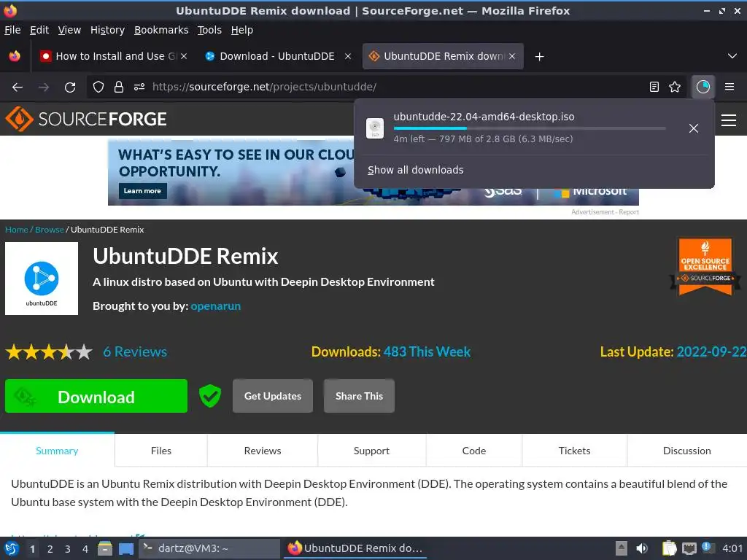Open the tracking protection shield icon
This screenshot has width=747, height=560.
(98, 87)
